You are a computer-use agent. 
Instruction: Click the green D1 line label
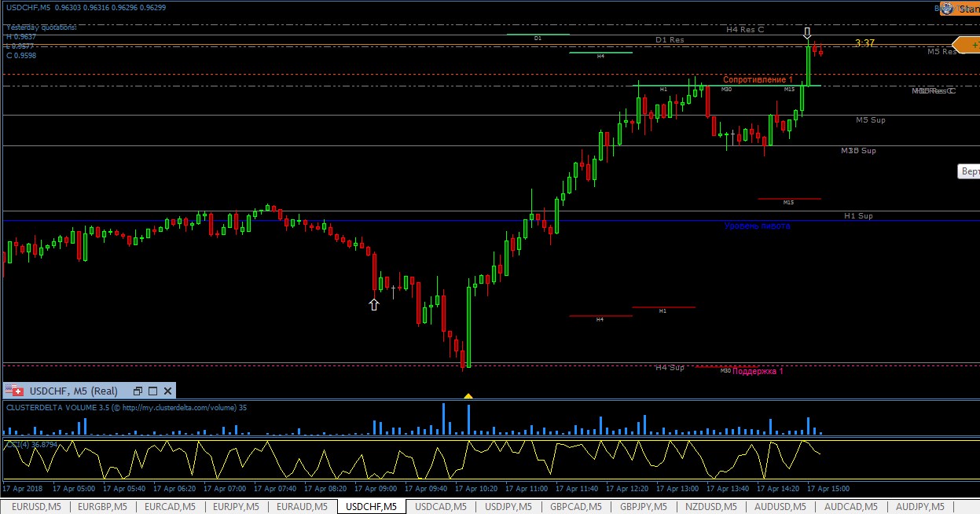tap(538, 38)
